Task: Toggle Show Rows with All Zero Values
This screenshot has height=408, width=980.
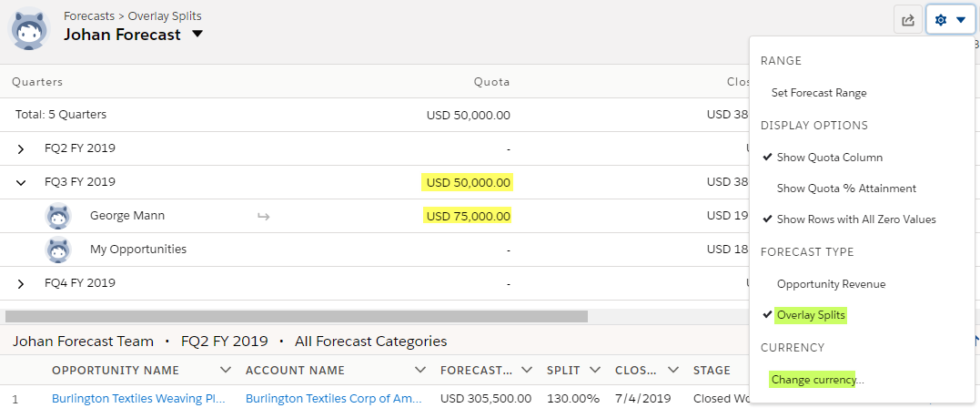Action: tap(855, 219)
